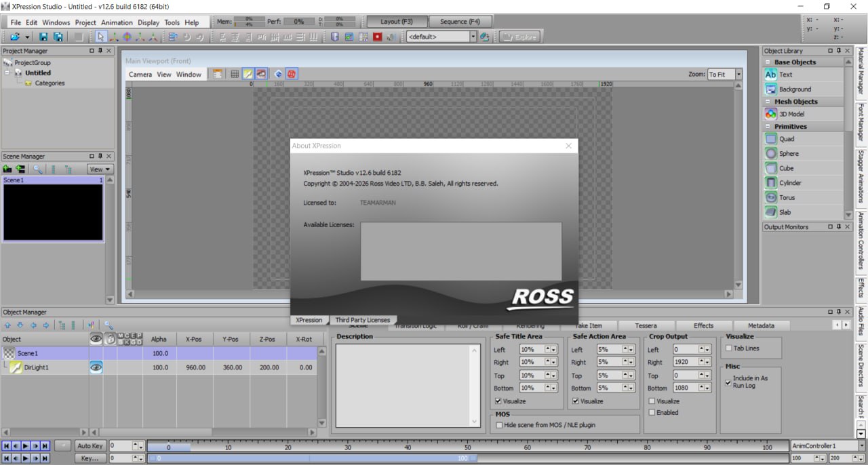Click the open project folder icon
Screen dimensions: 868x465
(15, 37)
